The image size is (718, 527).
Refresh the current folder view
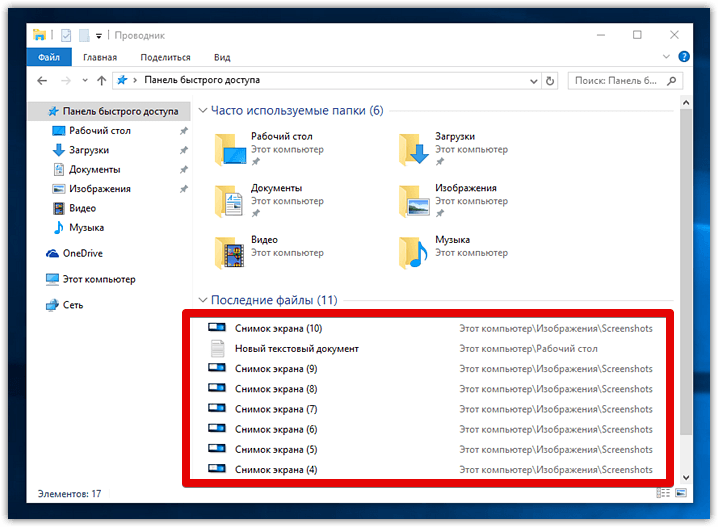pos(549,81)
